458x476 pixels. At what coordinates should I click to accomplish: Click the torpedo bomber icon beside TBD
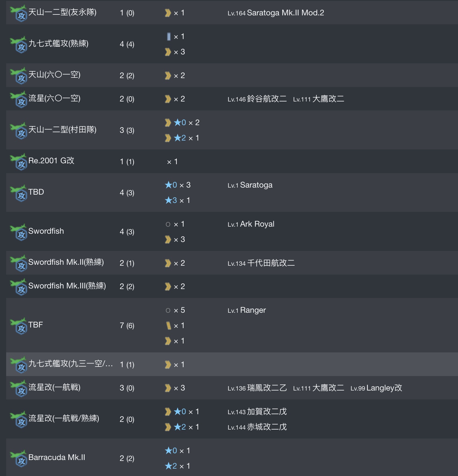[18, 193]
